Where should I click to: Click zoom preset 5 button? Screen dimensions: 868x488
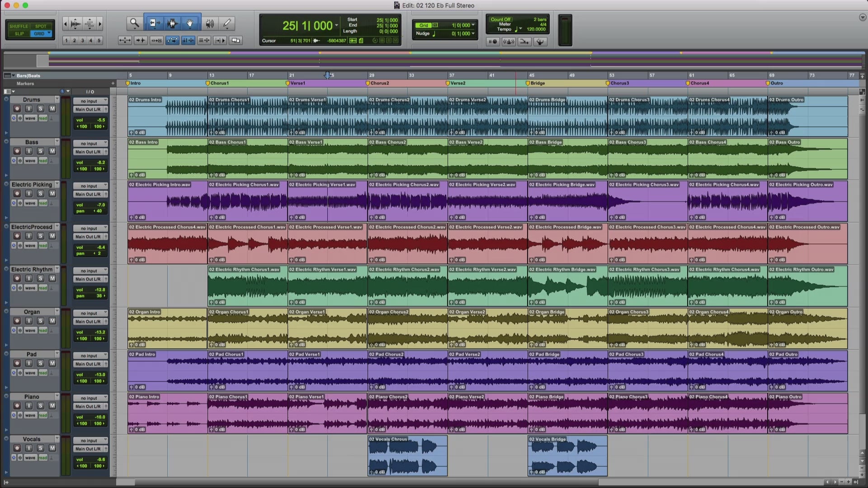pos(99,40)
